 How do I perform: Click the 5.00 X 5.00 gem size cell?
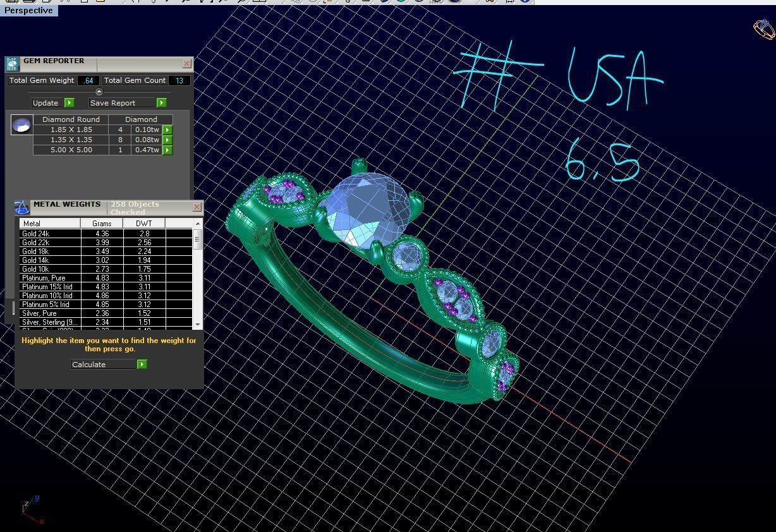(x=71, y=150)
